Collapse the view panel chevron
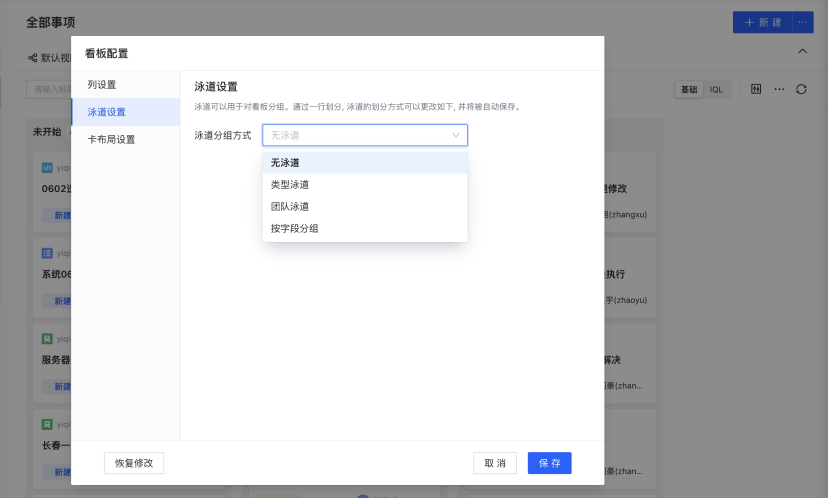Viewport: 828px width, 498px height. click(x=801, y=51)
